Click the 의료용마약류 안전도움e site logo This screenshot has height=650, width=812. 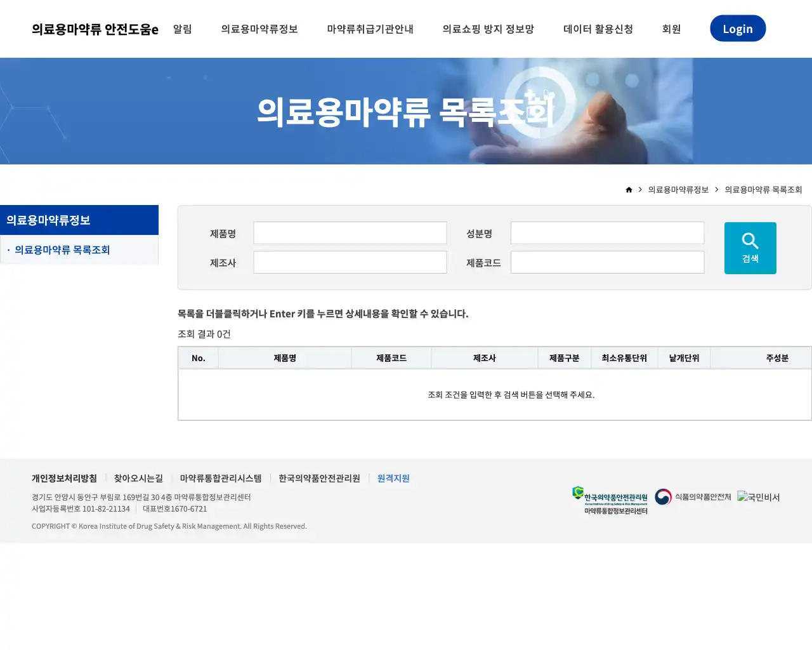click(x=95, y=29)
